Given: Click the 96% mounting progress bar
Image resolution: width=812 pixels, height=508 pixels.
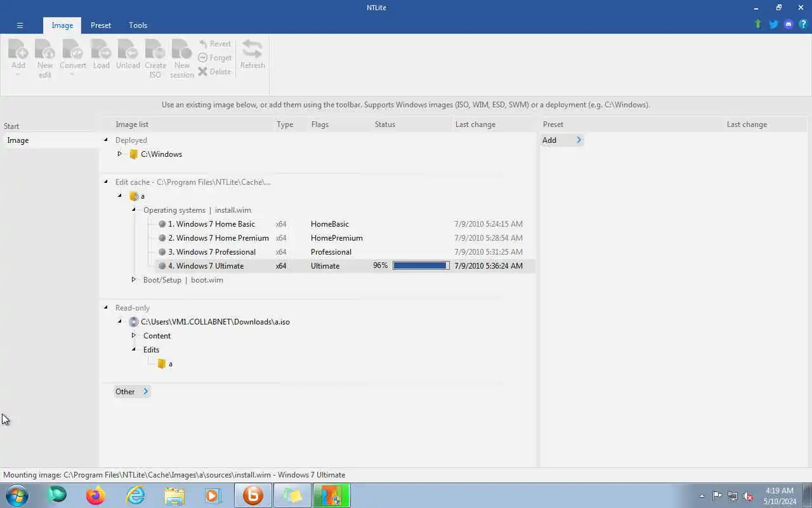Looking at the screenshot, I should pos(421,266).
